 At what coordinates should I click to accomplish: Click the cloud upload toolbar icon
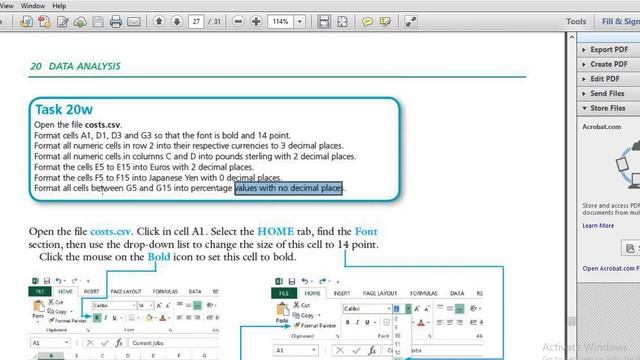click(x=80, y=22)
